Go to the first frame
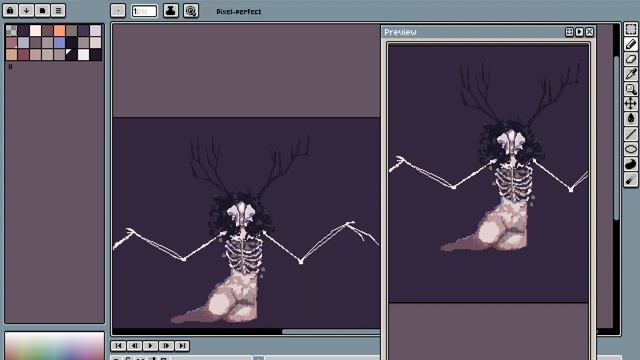The width and height of the screenshot is (640, 360). (118, 346)
